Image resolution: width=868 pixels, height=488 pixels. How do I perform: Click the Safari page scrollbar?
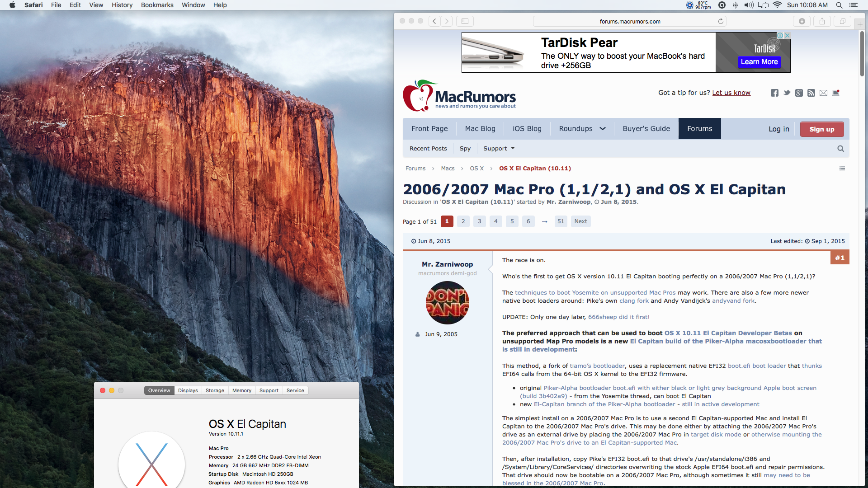tap(862, 54)
